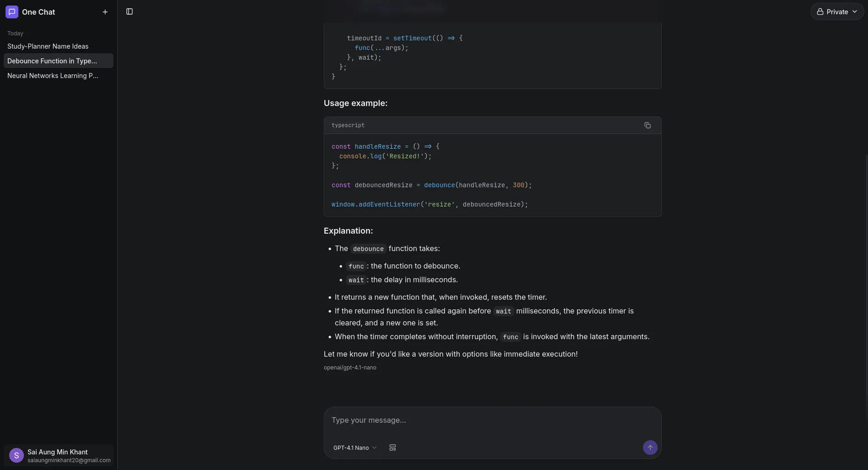Screen dimensions: 868x470
Task: Click the user avatar S icon
Action: pos(17,455)
